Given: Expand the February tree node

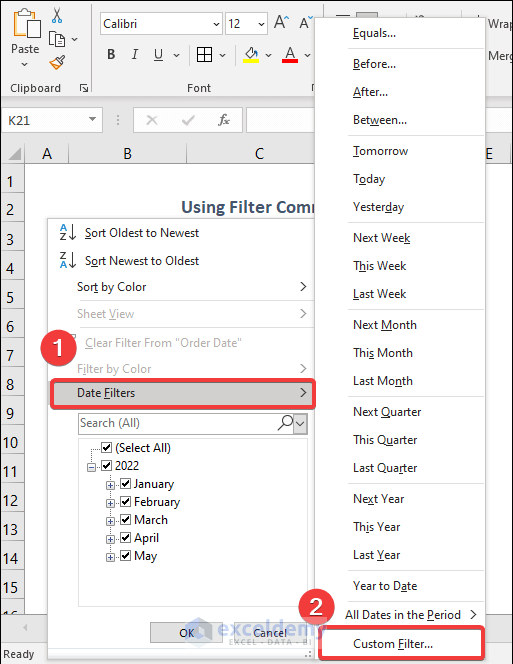Looking at the screenshot, I should (110, 503).
